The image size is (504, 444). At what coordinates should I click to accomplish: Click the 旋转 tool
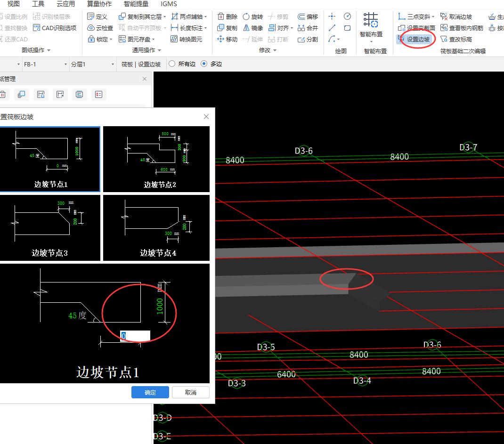tap(252, 16)
